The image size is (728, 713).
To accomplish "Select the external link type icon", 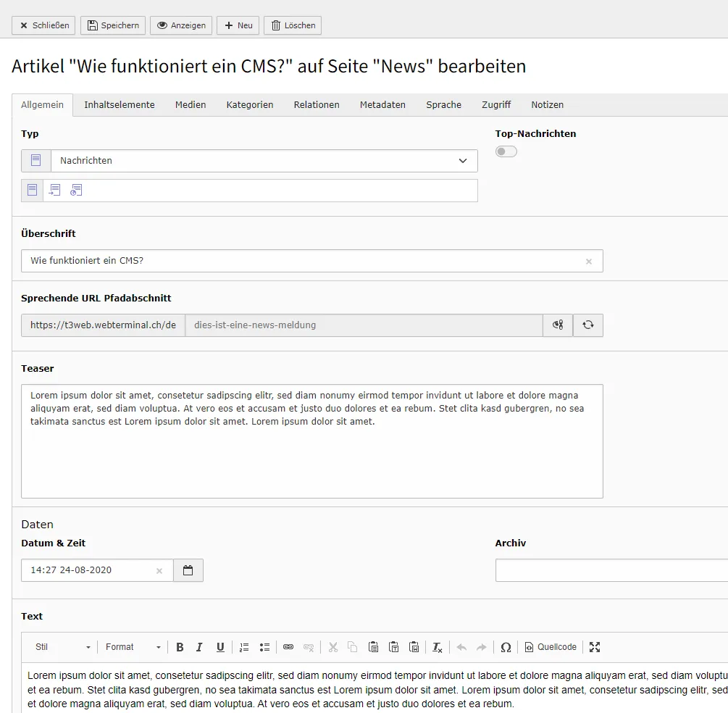I will (x=76, y=190).
